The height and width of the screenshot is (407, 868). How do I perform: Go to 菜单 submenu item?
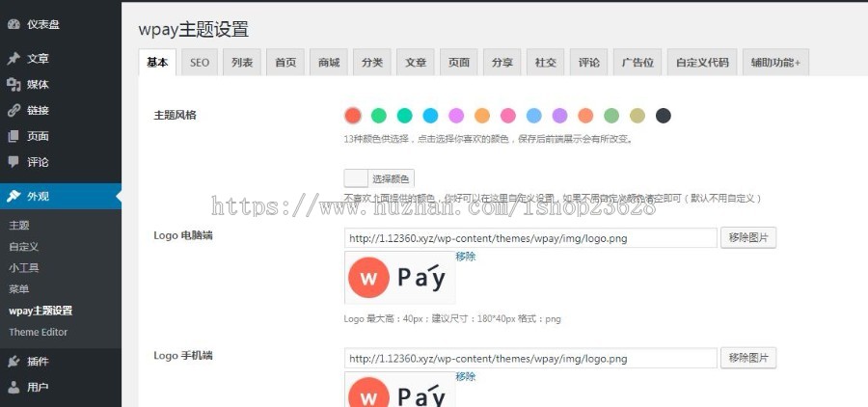[19, 289]
